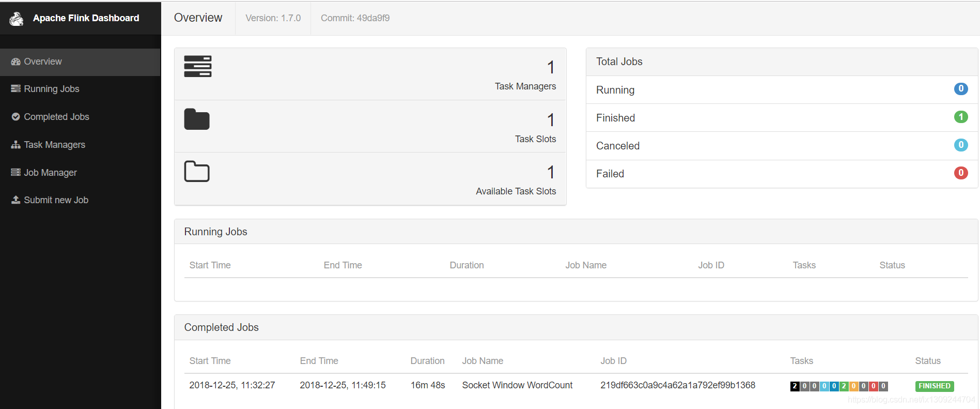Screen dimensions: 980x409
Task: Click the Task Managers sitemap icon in sidebar
Action: (15, 145)
